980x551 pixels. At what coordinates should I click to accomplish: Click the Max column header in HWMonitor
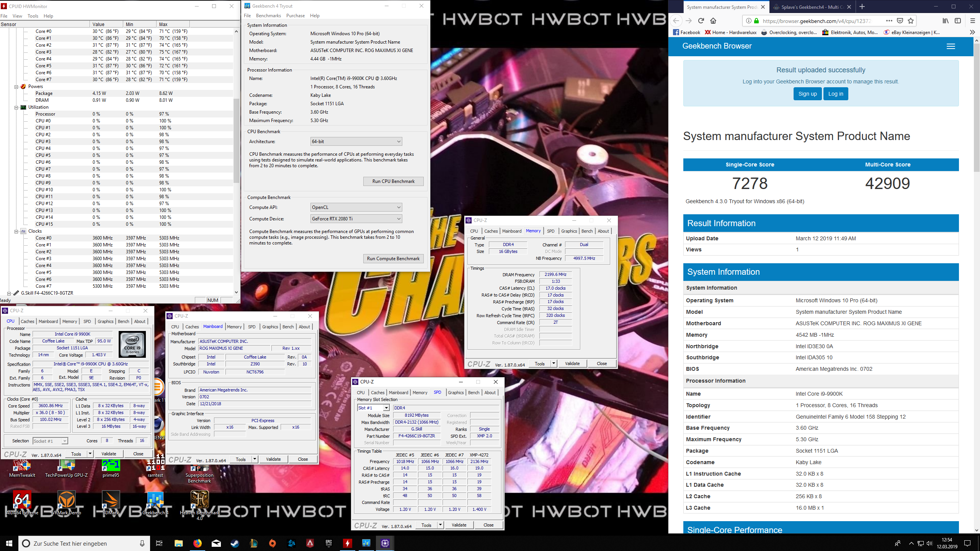(x=173, y=24)
